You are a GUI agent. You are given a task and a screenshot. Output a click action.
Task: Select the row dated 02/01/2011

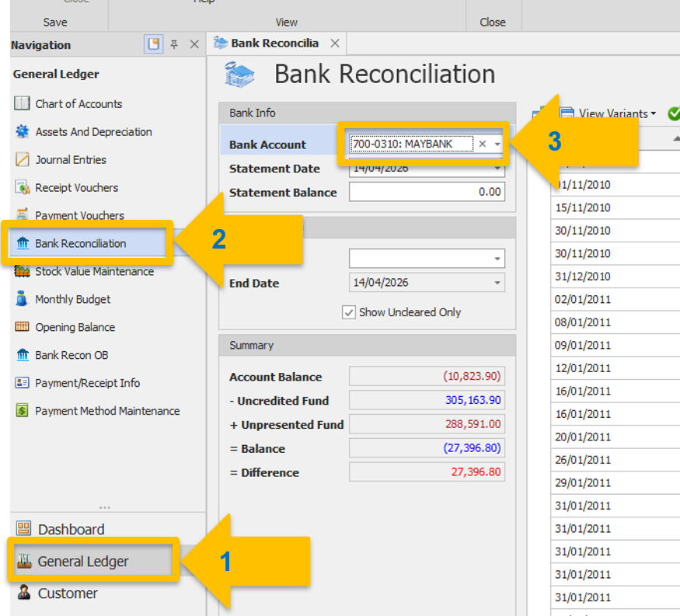pos(615,300)
